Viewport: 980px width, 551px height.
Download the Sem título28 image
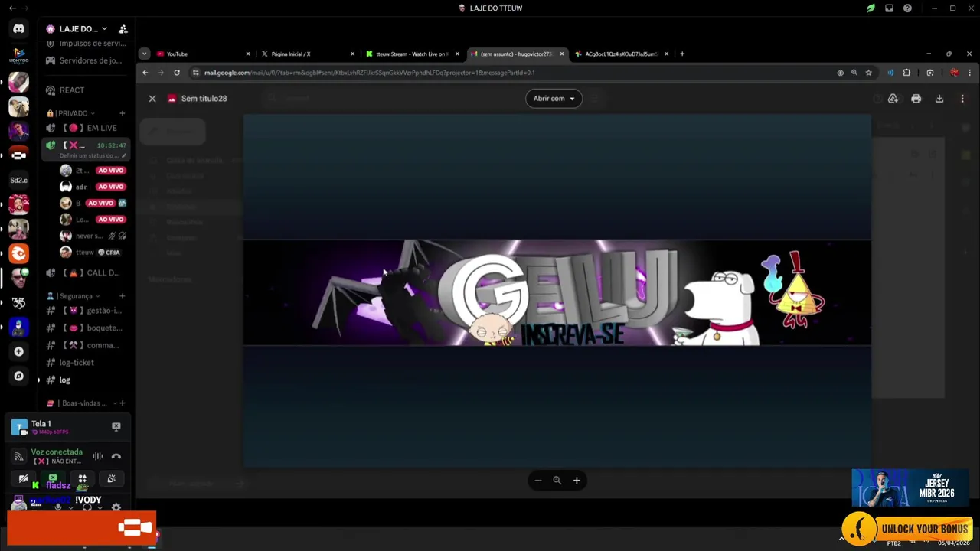tap(939, 99)
